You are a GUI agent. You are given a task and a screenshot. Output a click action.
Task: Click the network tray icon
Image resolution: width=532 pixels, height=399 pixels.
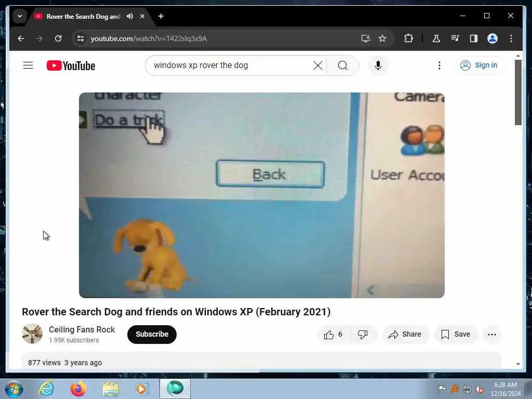(467, 390)
